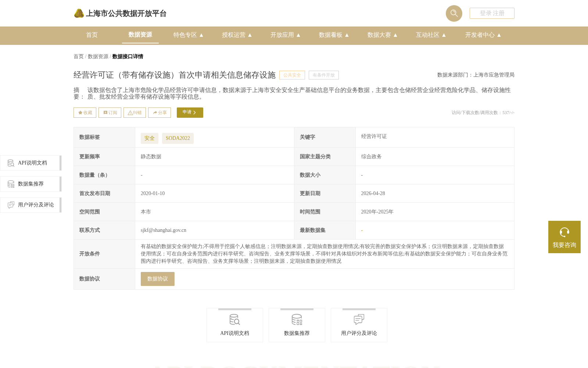Click the 2020-01-10 first publish date
This screenshot has width=588, height=368.
(x=153, y=194)
